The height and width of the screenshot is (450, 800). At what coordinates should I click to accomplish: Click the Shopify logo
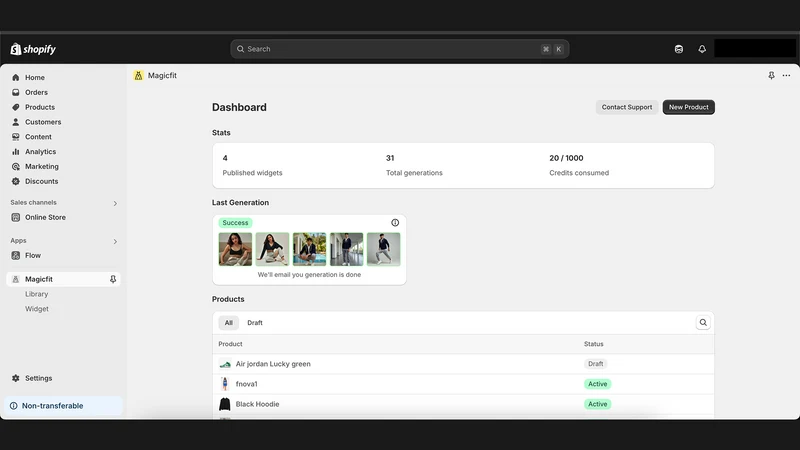pos(33,49)
